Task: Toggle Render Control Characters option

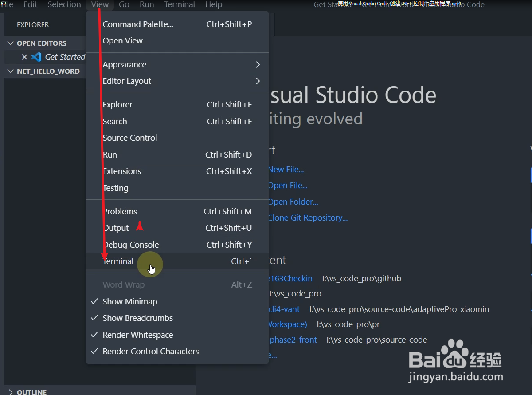Action: (x=177, y=352)
